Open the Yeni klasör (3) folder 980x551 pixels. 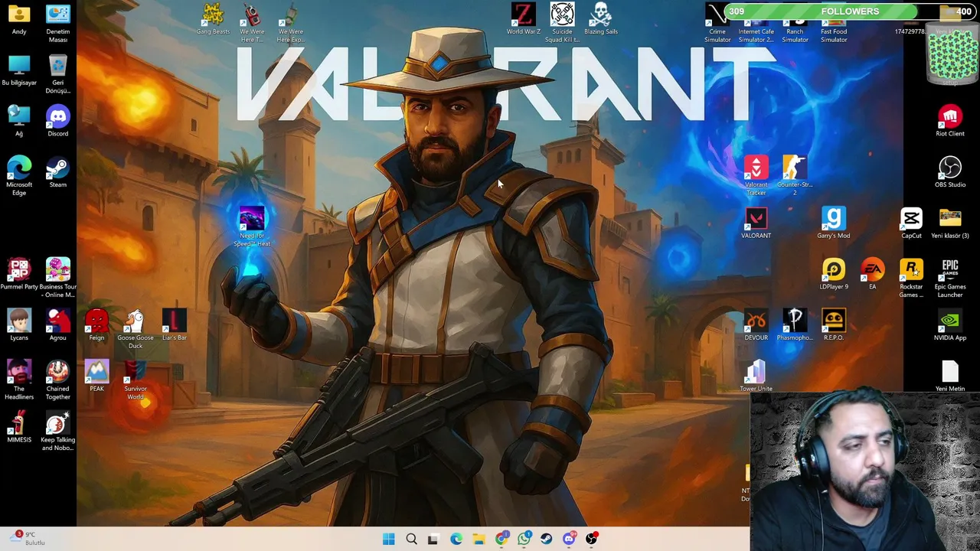pos(950,223)
